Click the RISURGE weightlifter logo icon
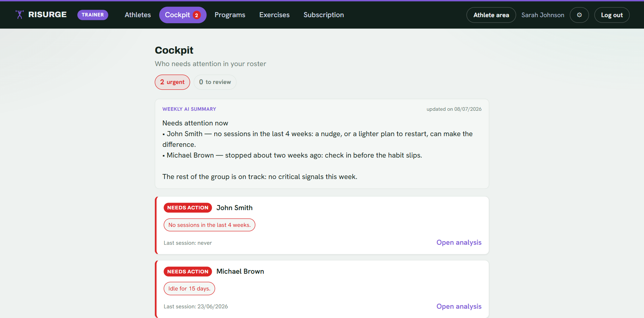Screen dimensions: 644x318 [x=20, y=15]
